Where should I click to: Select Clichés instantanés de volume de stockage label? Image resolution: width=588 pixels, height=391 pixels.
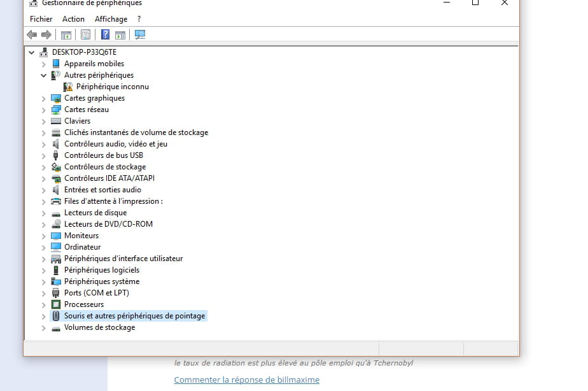(x=136, y=132)
